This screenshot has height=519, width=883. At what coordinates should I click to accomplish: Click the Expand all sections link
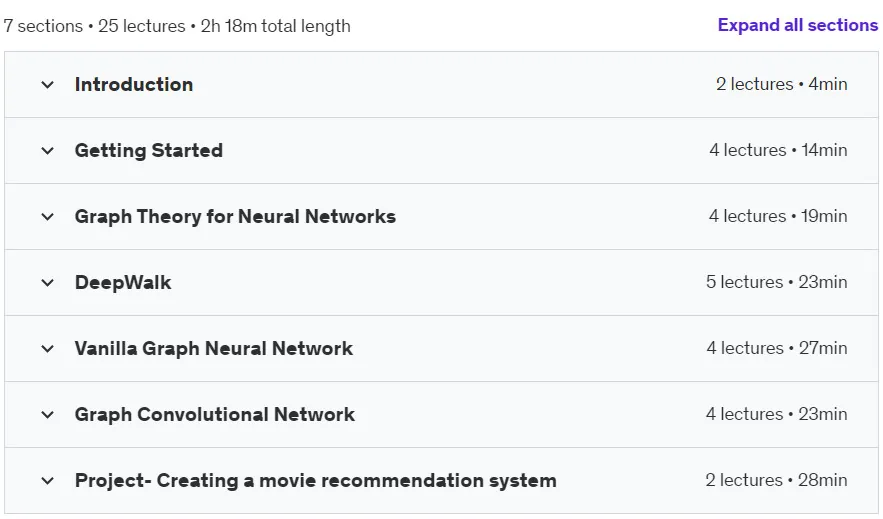click(797, 25)
